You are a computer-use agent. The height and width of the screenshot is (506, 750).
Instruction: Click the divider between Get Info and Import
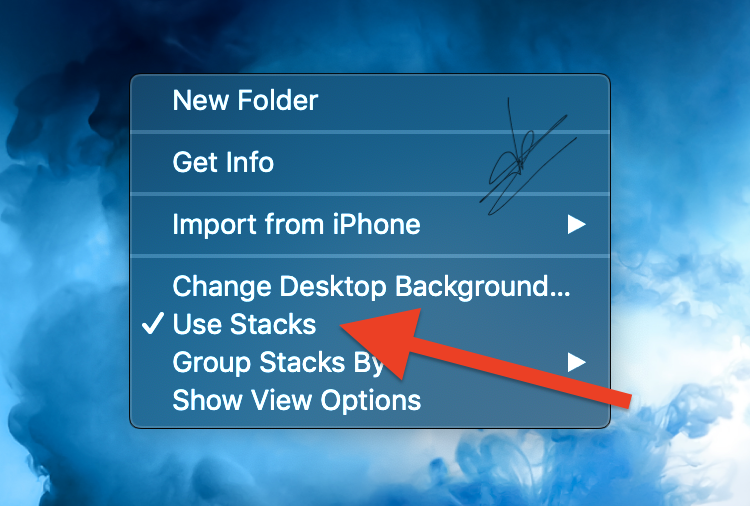pyautogui.click(x=370, y=194)
